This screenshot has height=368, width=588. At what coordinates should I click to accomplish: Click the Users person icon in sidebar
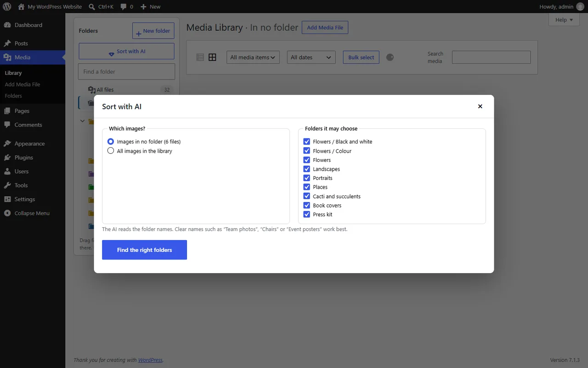pos(7,171)
